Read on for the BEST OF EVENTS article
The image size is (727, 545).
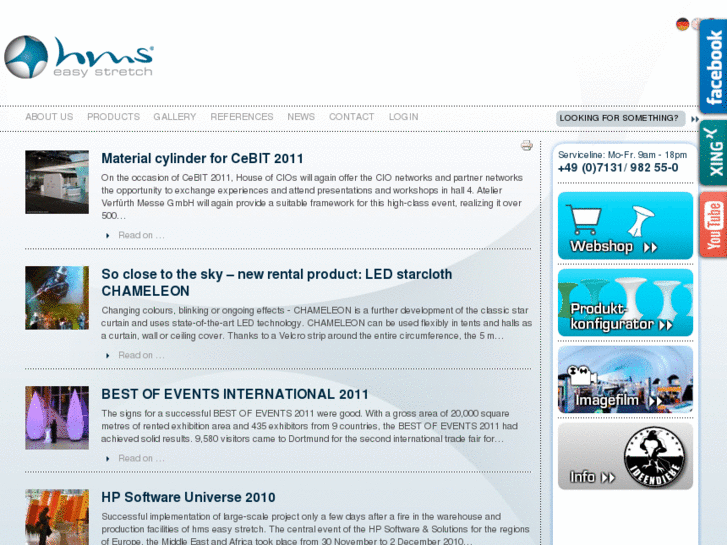(141, 458)
